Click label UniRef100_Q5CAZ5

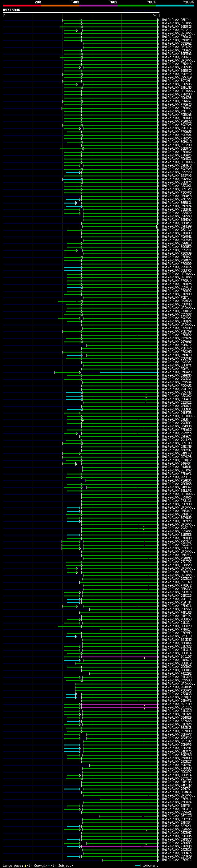(x=177, y=50)
